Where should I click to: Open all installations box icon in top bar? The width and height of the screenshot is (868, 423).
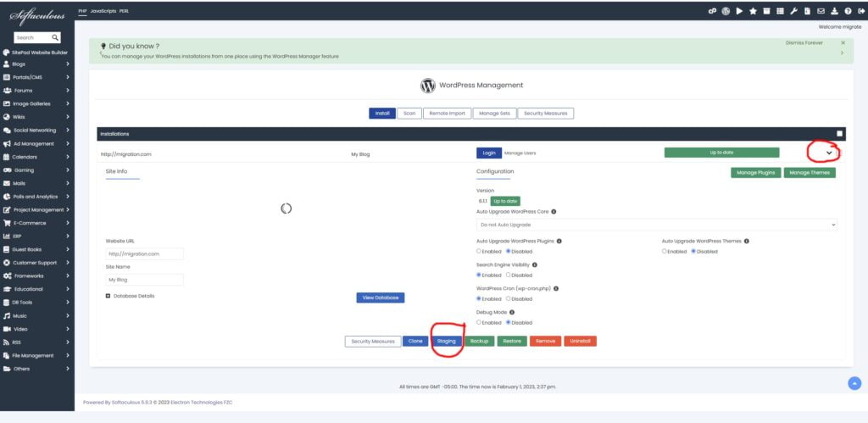tap(766, 10)
